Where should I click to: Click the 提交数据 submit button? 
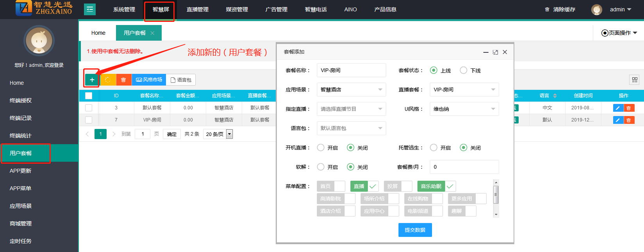[x=415, y=230]
